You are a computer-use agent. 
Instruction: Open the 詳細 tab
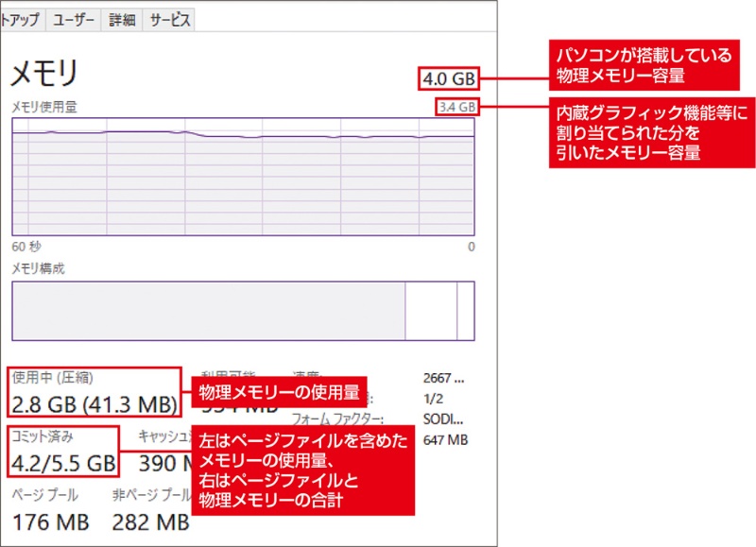tap(121, 20)
